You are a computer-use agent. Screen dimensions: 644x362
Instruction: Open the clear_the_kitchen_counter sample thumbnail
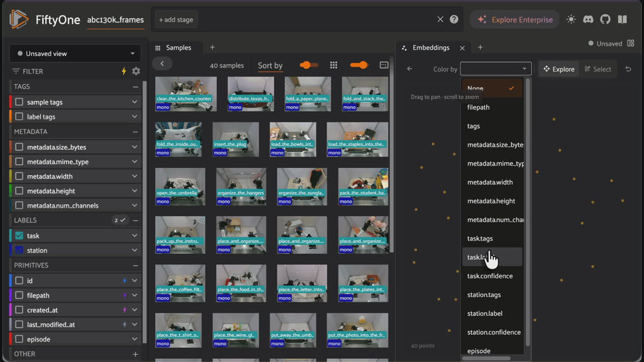[186, 94]
